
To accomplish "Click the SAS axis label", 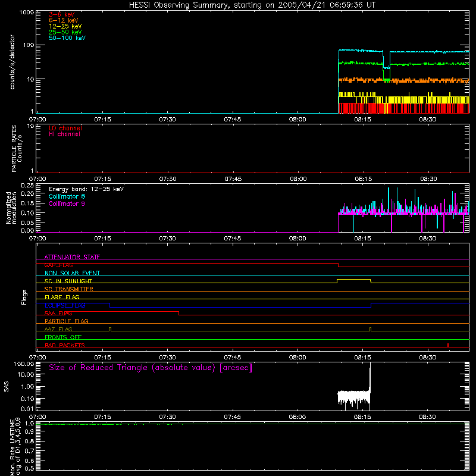I will click(x=7, y=387).
